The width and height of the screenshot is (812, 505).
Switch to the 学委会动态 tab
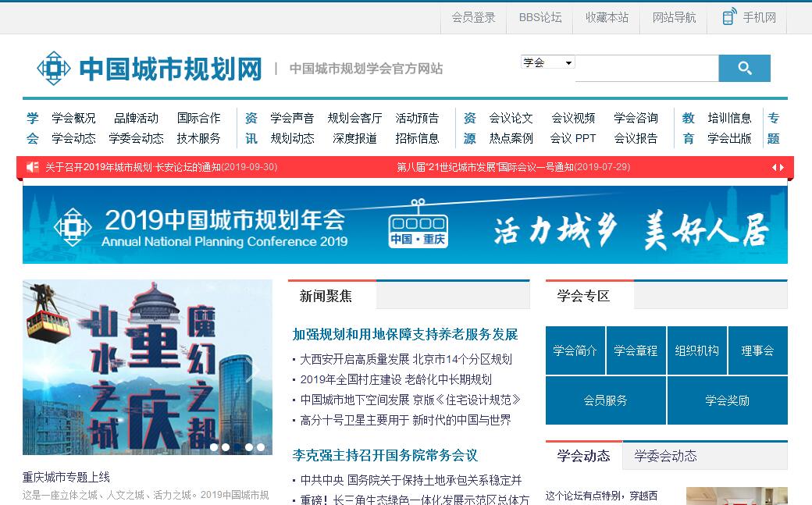click(x=665, y=456)
